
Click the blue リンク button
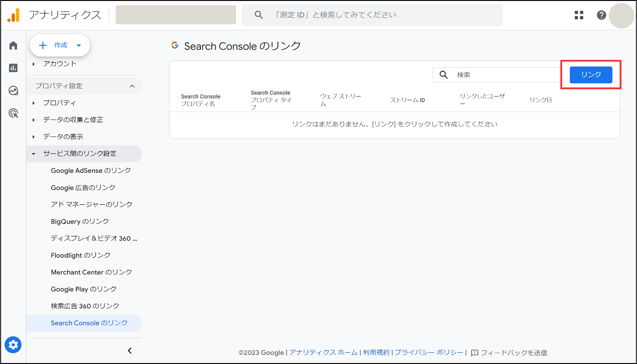pos(591,75)
